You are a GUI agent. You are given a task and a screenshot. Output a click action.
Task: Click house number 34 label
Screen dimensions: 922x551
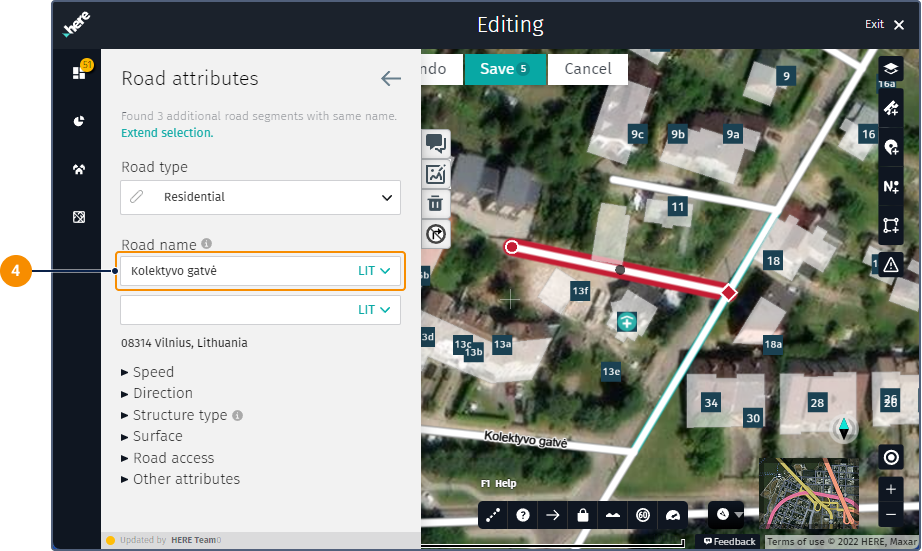(711, 403)
